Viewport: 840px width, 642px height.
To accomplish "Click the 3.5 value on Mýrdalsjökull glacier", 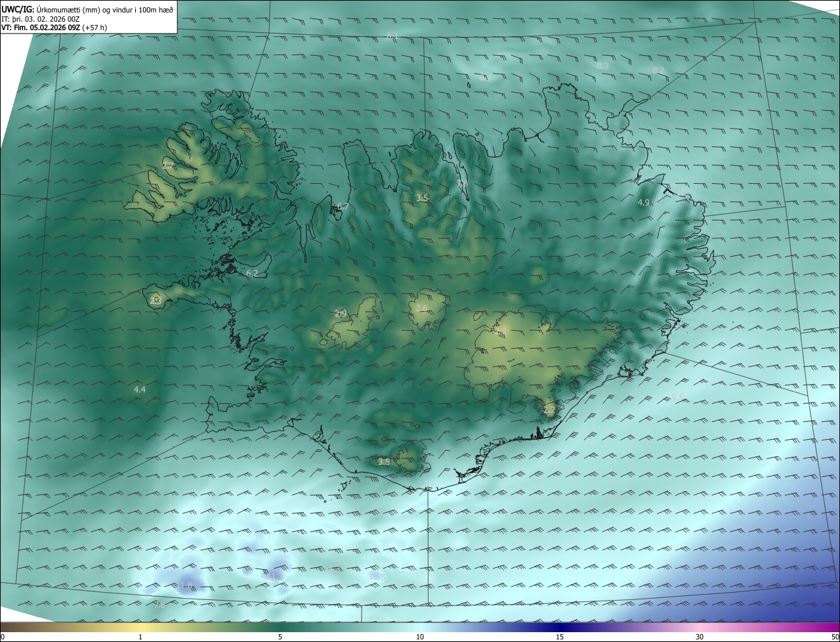I will (x=384, y=461).
